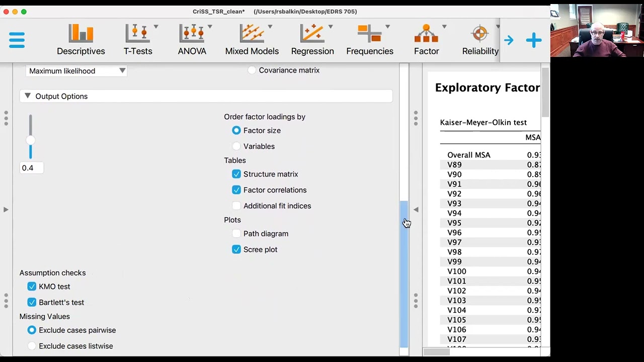Click the upper drag dots on the results divider
Viewport: 644px width, 362px height.
[416, 118]
